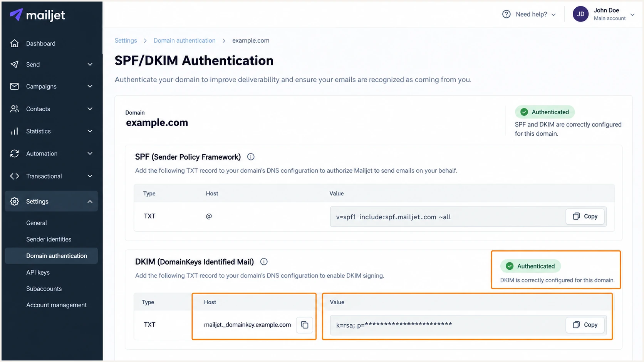
Task: Click the Transactional code brackets icon
Action: click(x=15, y=176)
